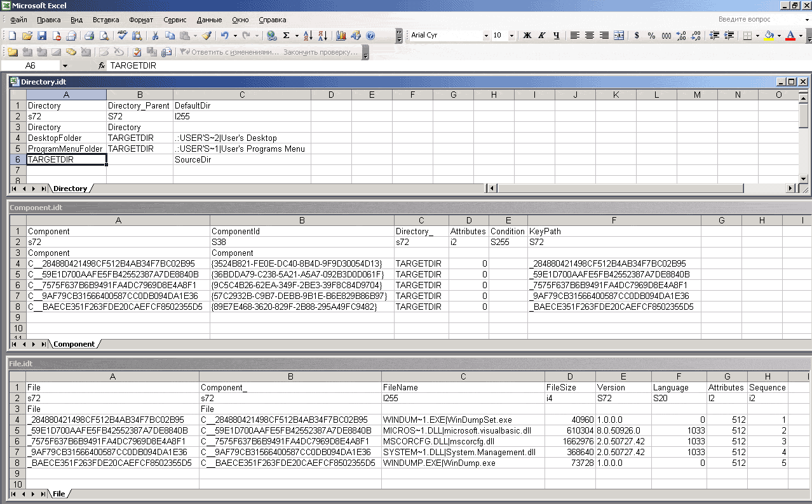Run the spelling check ABC icon
812x504 pixels.
[122, 36]
